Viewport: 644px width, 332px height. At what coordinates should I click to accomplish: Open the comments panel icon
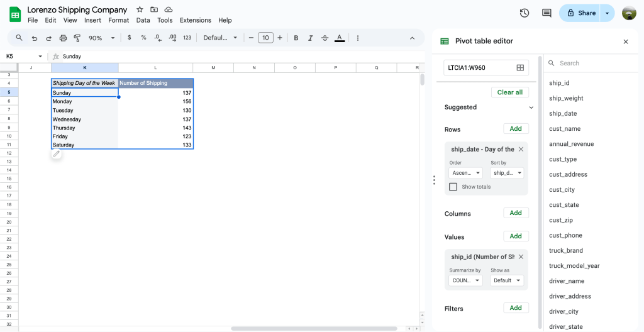click(547, 13)
